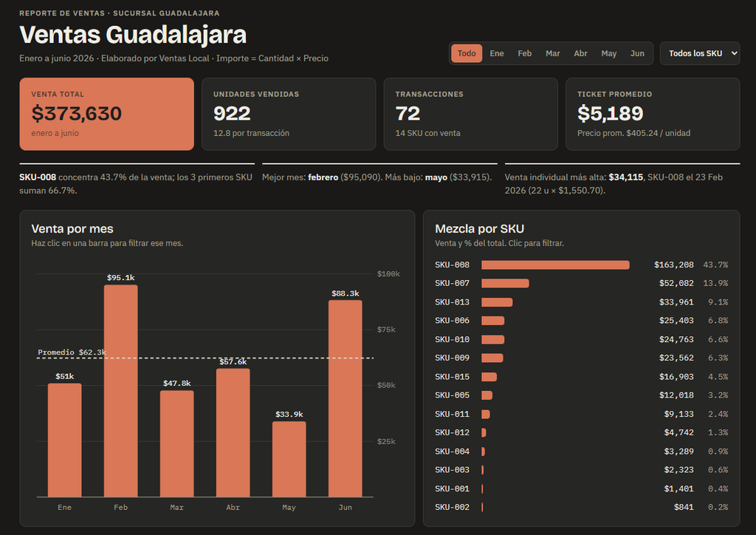
Task: Filter by SKU-013 row
Action: [582, 302]
